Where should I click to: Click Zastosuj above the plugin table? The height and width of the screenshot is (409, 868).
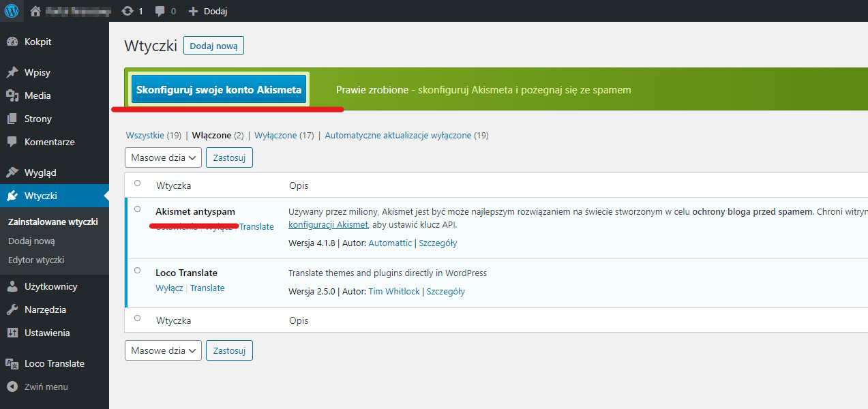[229, 157]
